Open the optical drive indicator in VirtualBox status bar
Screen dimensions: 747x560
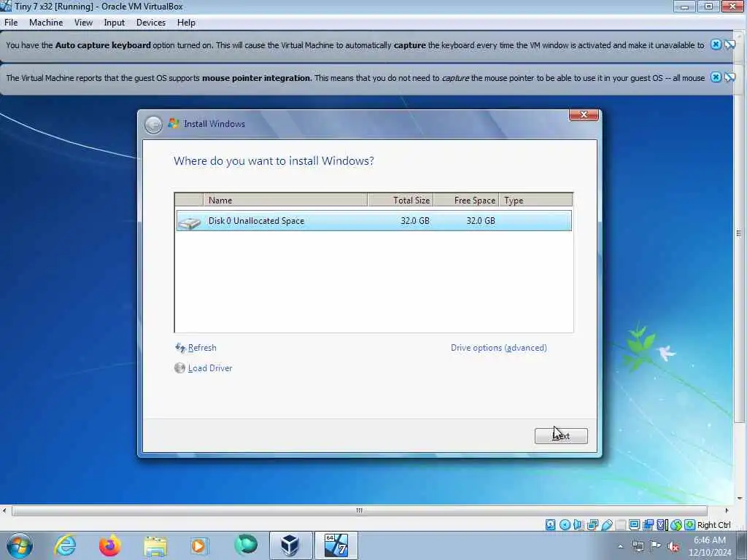(565, 525)
